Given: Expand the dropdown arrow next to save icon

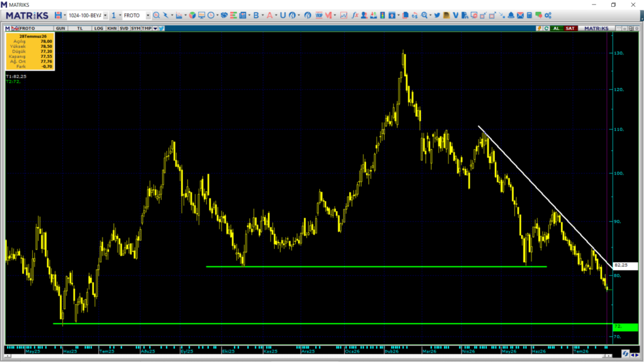Looking at the screenshot, I should tap(65, 15).
